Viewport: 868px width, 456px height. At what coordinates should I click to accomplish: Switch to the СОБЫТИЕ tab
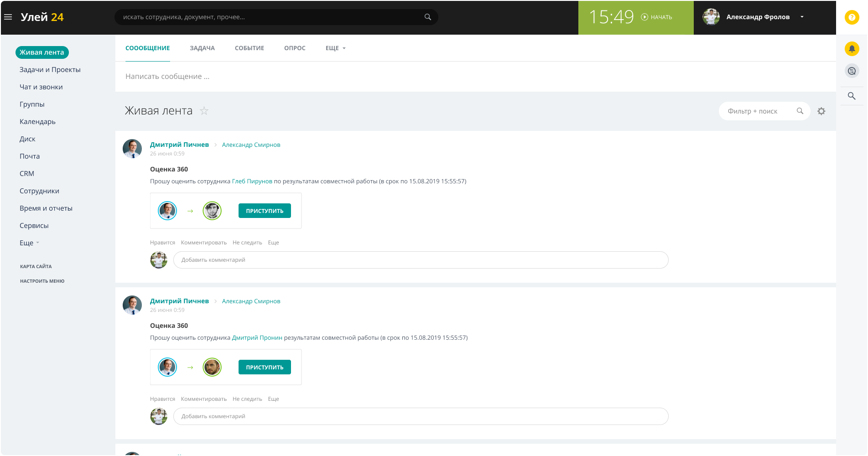pyautogui.click(x=249, y=48)
